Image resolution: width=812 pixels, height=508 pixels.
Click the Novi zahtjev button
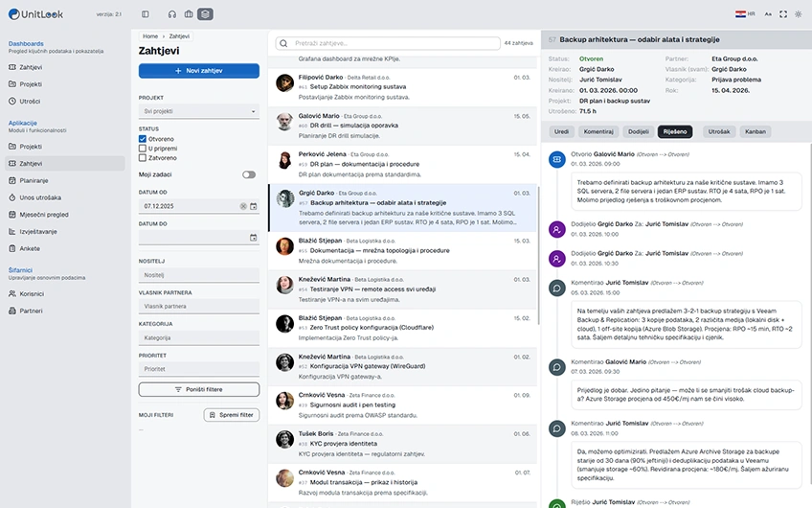coord(199,71)
